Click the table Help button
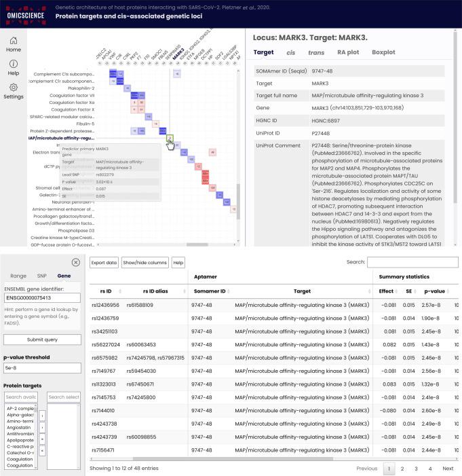 coord(178,263)
